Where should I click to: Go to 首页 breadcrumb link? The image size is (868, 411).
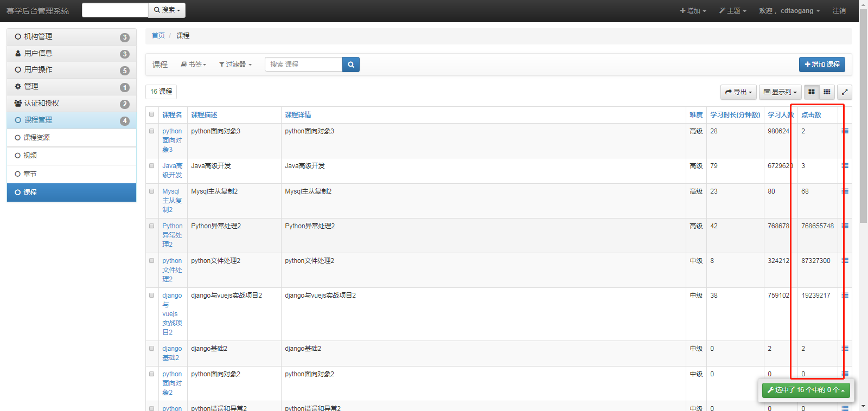(x=158, y=36)
